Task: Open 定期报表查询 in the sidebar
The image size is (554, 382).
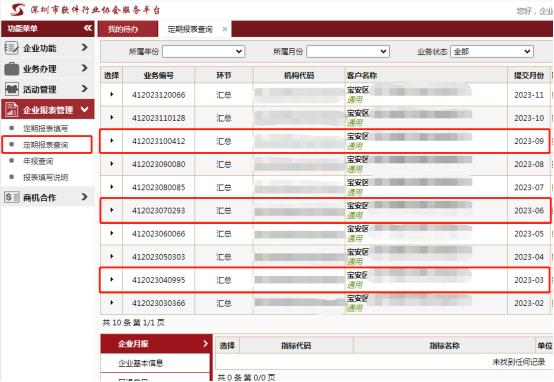Action: (46, 145)
